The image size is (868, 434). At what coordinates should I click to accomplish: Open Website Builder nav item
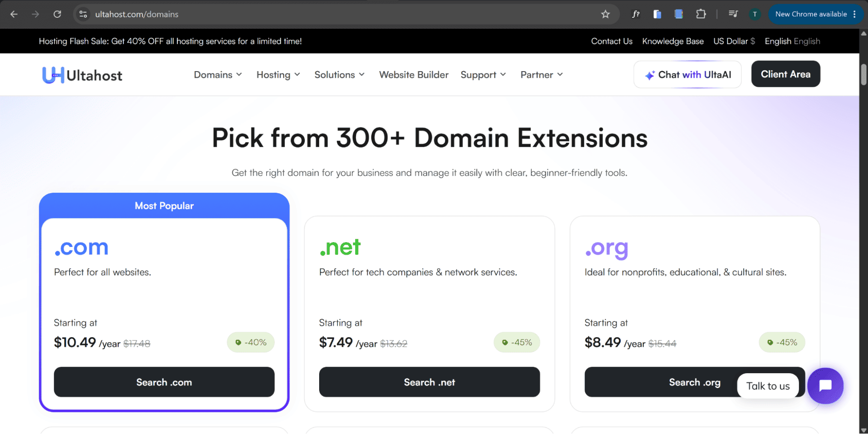coord(413,75)
